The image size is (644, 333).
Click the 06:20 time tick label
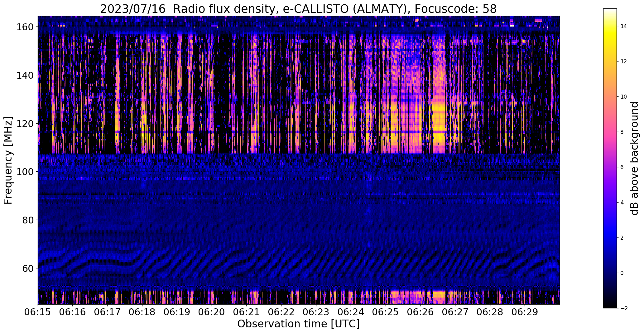pos(212,312)
